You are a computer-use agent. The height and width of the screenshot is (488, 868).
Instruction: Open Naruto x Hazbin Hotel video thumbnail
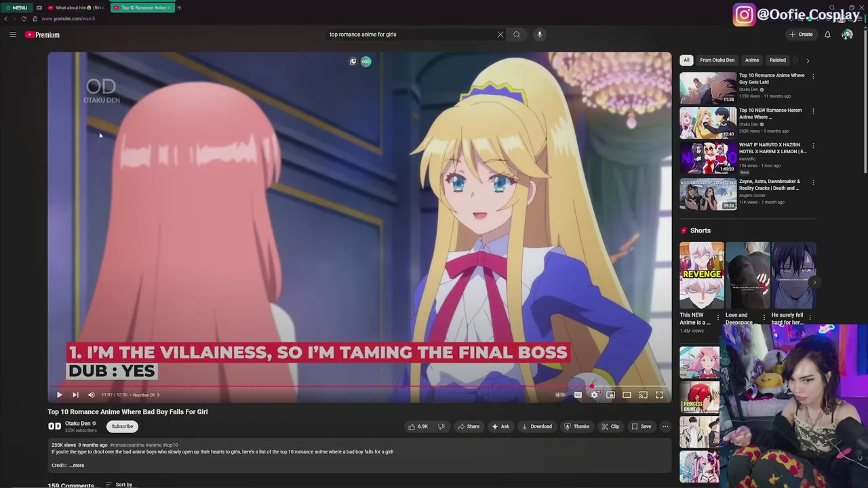708,158
